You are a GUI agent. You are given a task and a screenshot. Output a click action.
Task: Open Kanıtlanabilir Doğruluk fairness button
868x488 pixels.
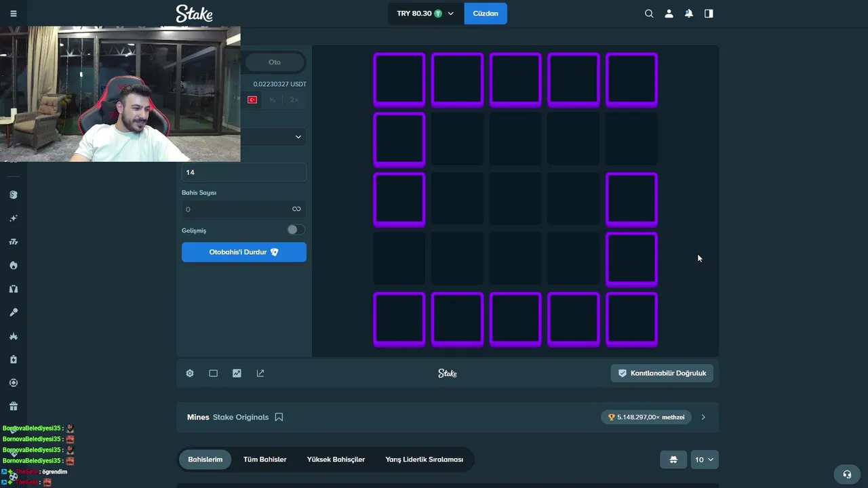pos(662,373)
